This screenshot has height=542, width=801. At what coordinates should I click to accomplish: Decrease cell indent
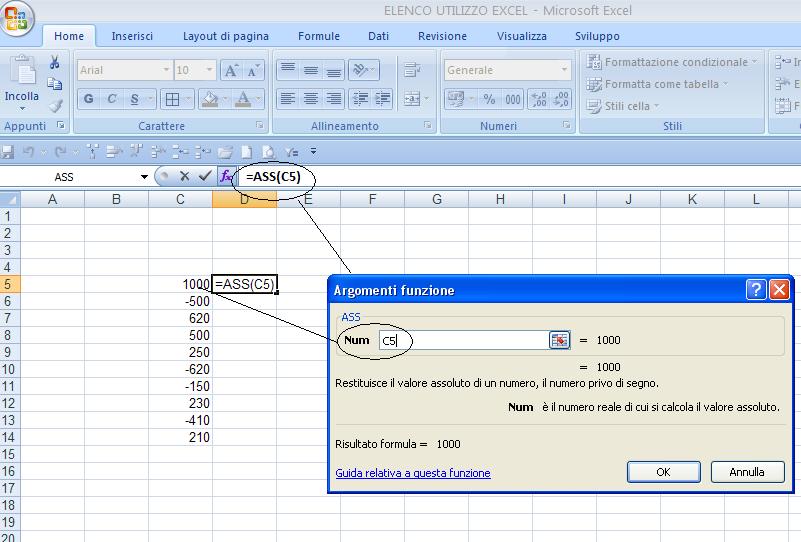pos(360,99)
